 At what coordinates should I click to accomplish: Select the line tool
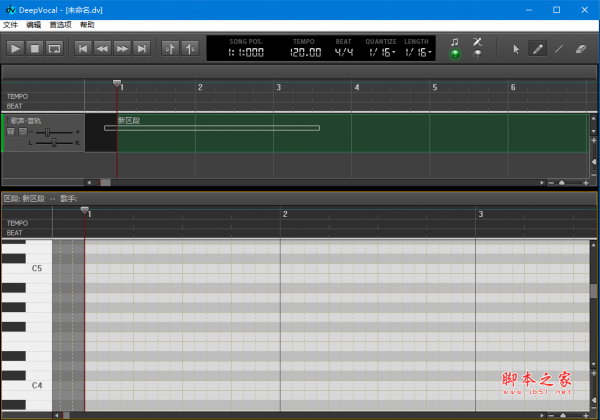pos(559,49)
